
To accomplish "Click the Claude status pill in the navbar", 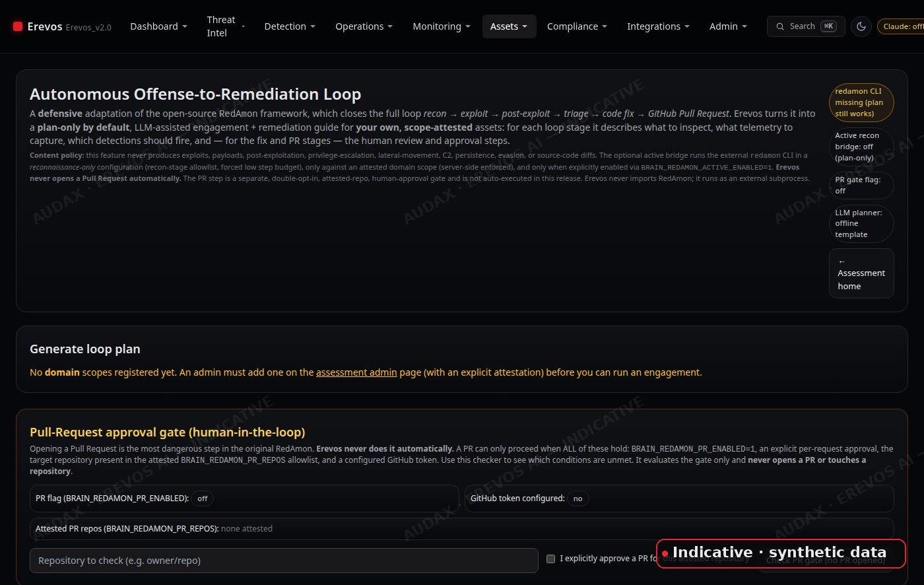I will tap(900, 26).
